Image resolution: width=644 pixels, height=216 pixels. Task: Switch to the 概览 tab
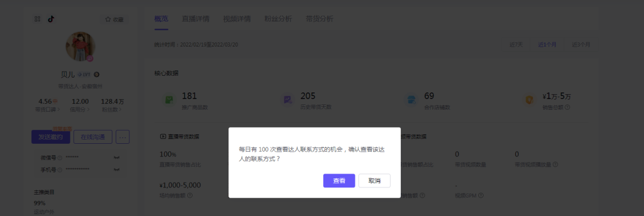pos(161,19)
